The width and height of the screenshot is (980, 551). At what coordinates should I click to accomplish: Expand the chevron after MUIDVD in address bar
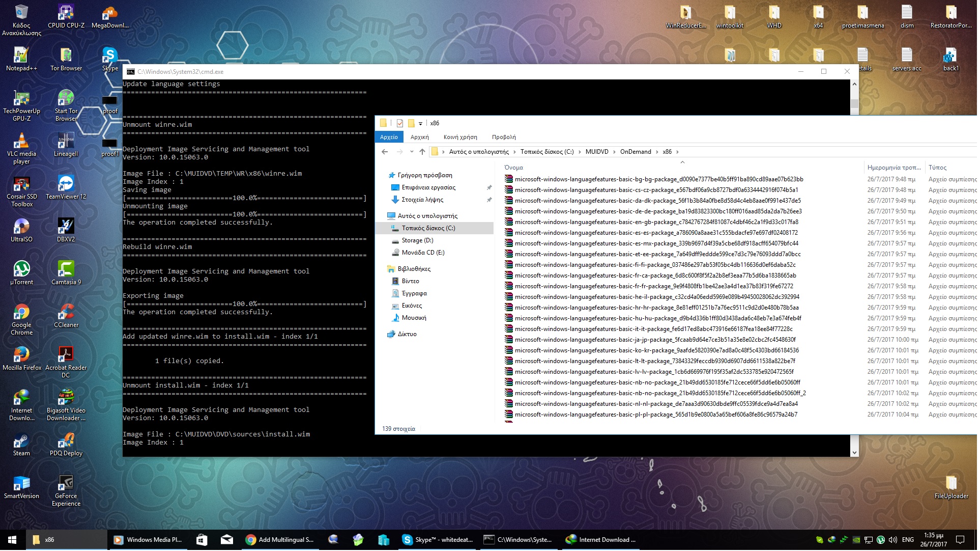click(615, 152)
